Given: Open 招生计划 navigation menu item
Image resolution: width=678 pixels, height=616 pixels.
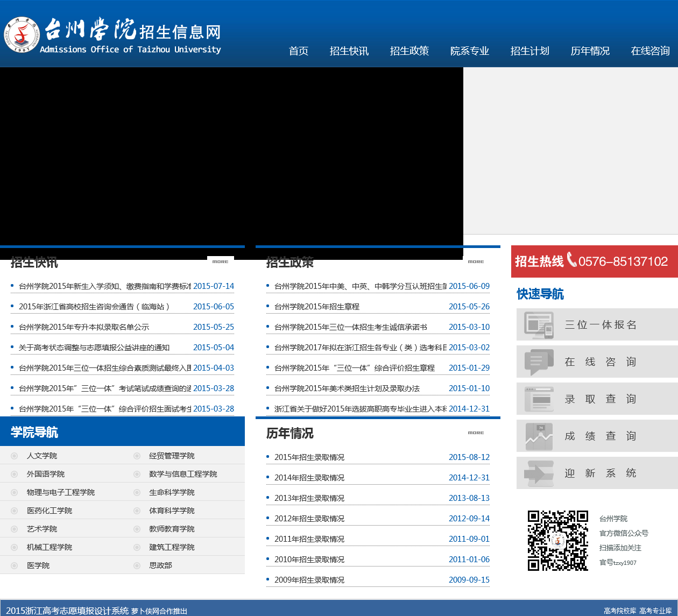Looking at the screenshot, I should [x=530, y=51].
